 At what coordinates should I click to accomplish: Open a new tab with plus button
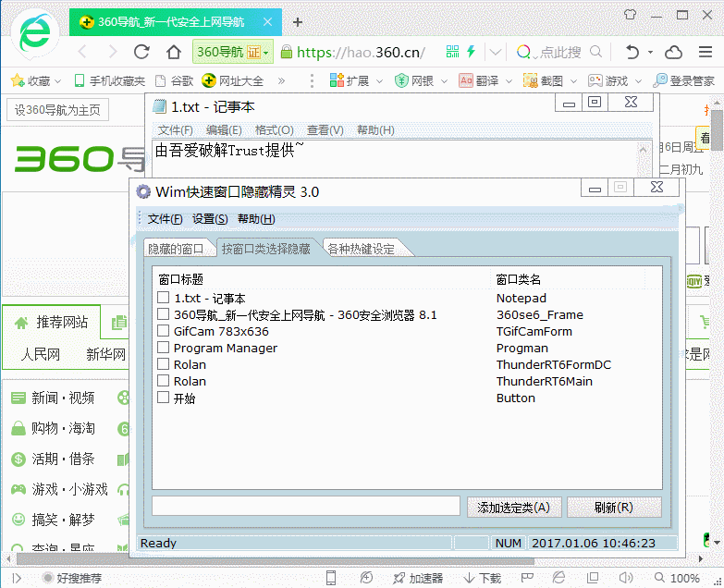(298, 21)
